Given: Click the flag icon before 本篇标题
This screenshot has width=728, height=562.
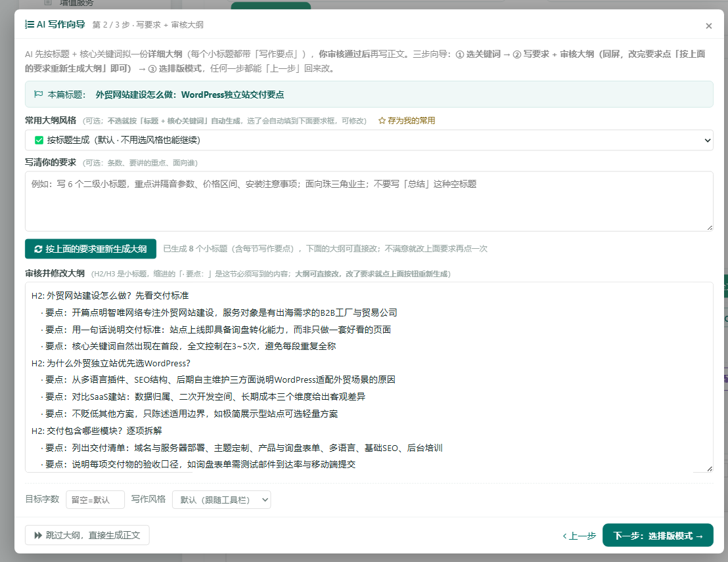Looking at the screenshot, I should click(x=39, y=95).
